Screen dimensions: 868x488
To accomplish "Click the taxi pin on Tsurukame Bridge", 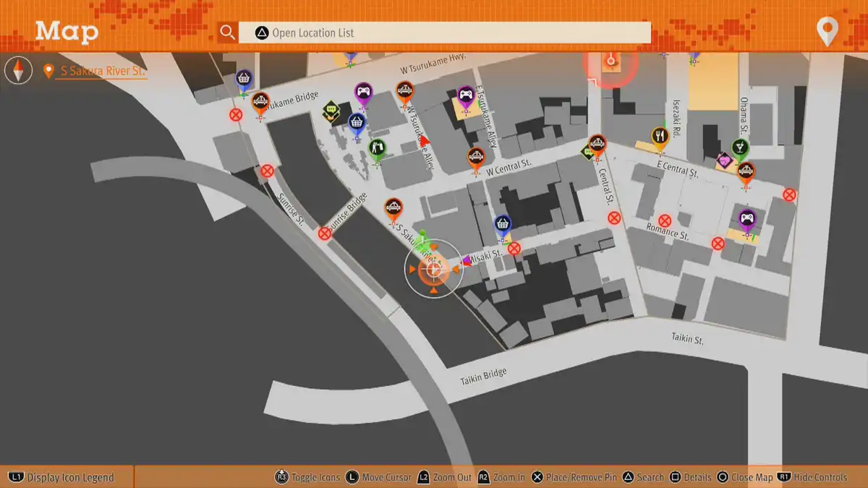I will click(260, 103).
